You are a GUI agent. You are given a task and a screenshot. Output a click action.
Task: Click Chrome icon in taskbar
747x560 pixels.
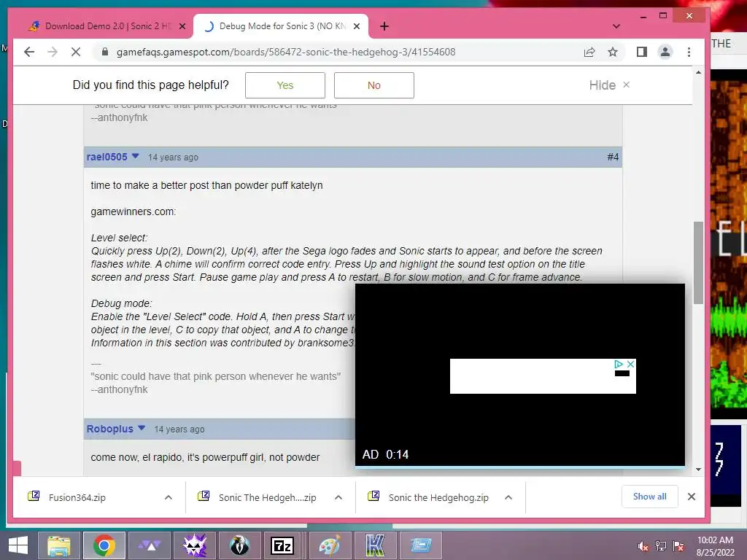pos(104,545)
